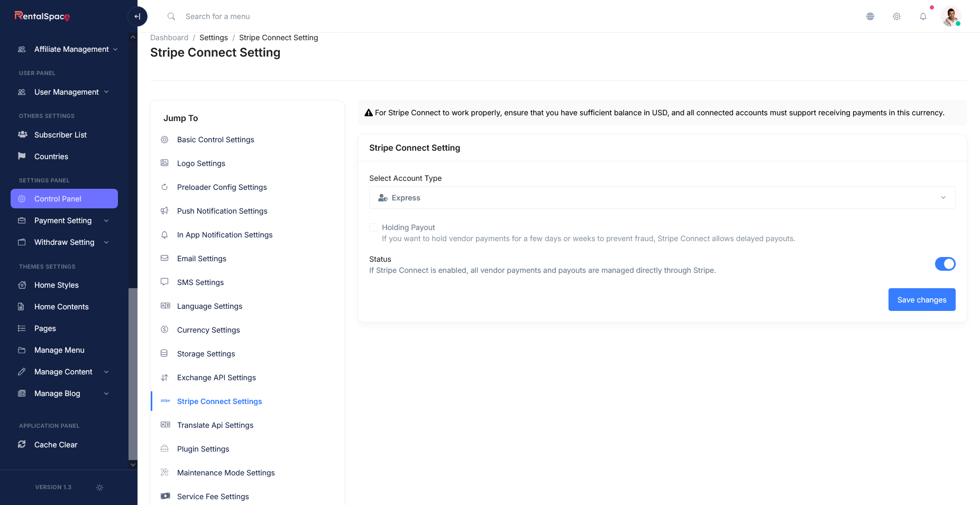Image resolution: width=980 pixels, height=505 pixels.
Task: Click the Cache Clear refresh icon
Action: click(x=22, y=445)
